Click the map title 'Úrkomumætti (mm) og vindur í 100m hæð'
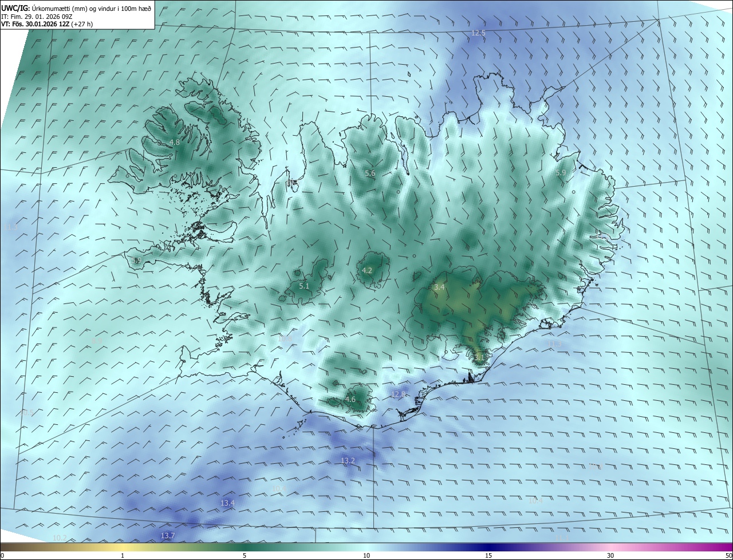 pyautogui.click(x=91, y=7)
